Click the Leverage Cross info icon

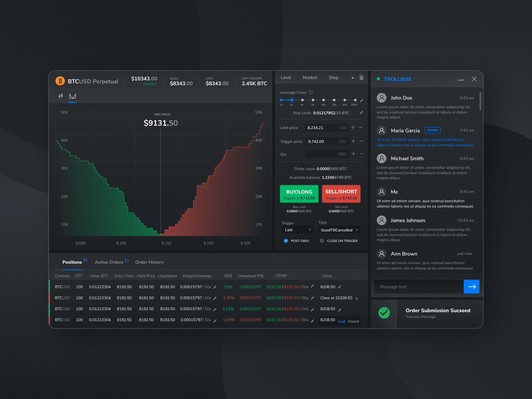pyautogui.click(x=311, y=92)
